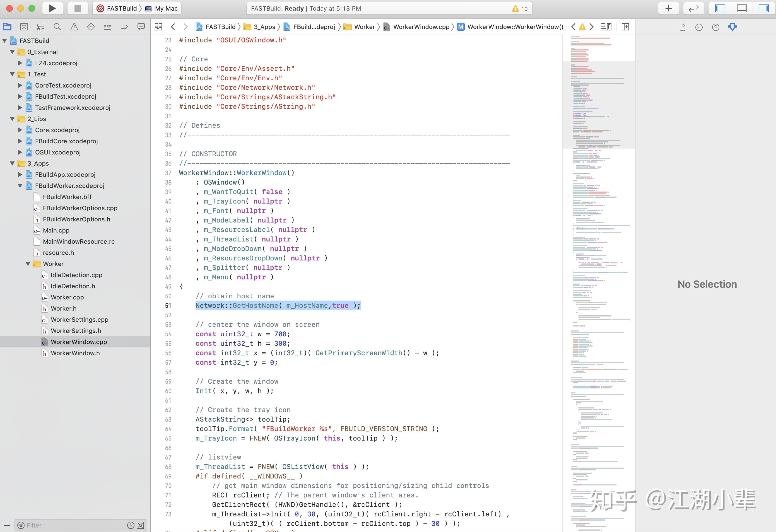
Task: Collapse the Worker folder
Action: pos(28,264)
